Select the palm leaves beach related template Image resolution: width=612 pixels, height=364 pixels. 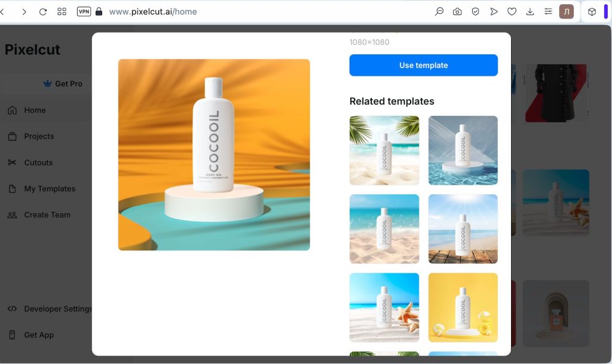tap(384, 150)
